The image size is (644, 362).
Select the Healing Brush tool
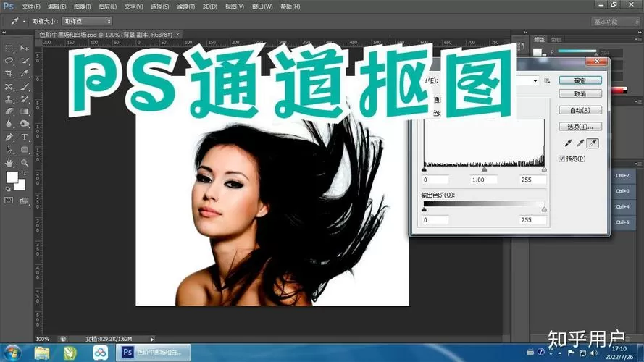(9, 87)
